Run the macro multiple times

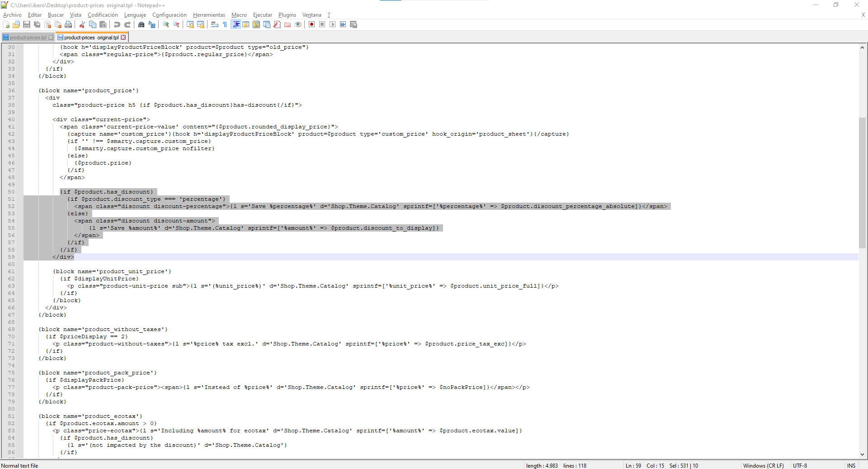click(343, 24)
